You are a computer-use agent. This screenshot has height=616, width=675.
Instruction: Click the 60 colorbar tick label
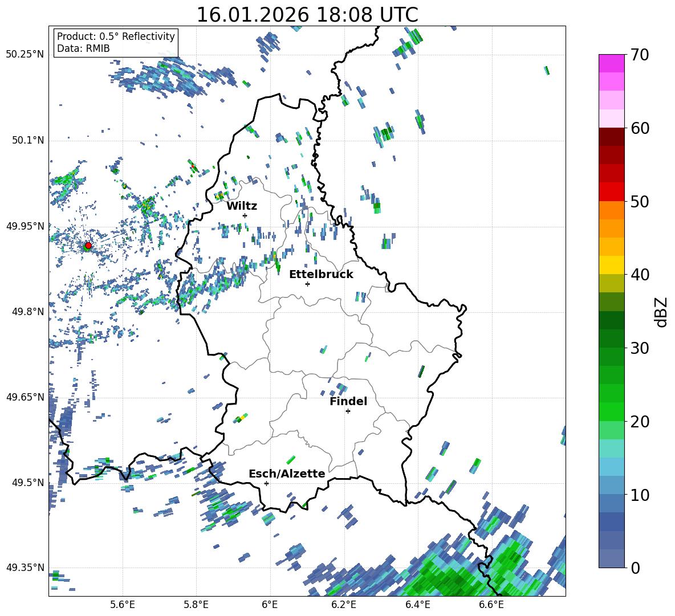coord(639,128)
